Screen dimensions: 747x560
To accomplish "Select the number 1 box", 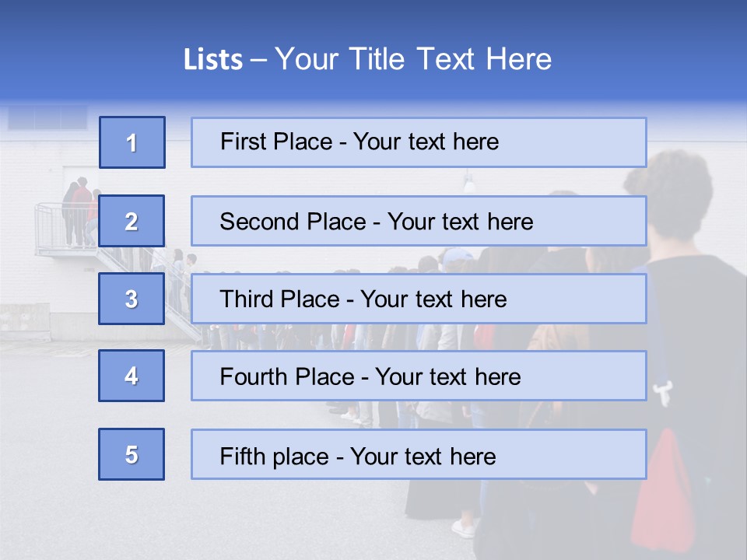I will [x=132, y=142].
